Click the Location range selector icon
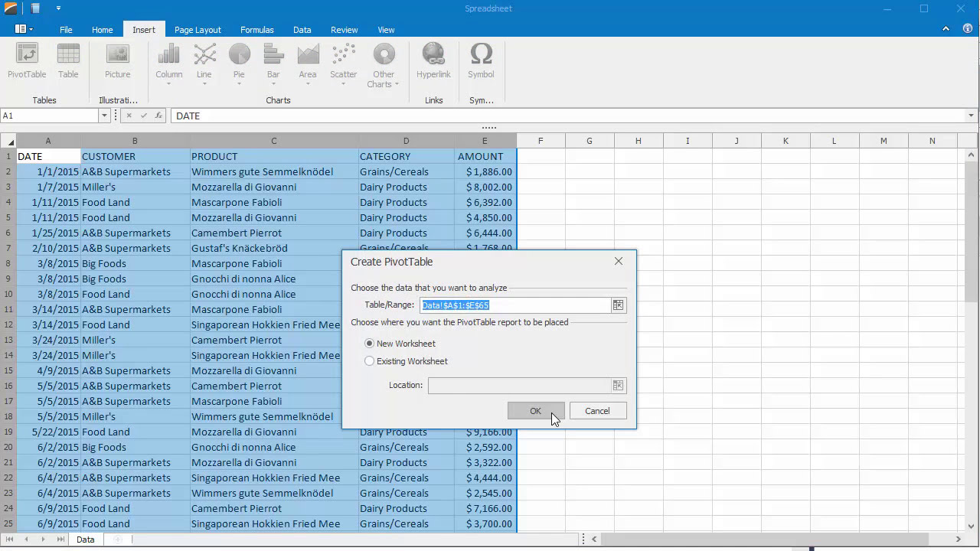This screenshot has width=980, height=551. tap(618, 386)
